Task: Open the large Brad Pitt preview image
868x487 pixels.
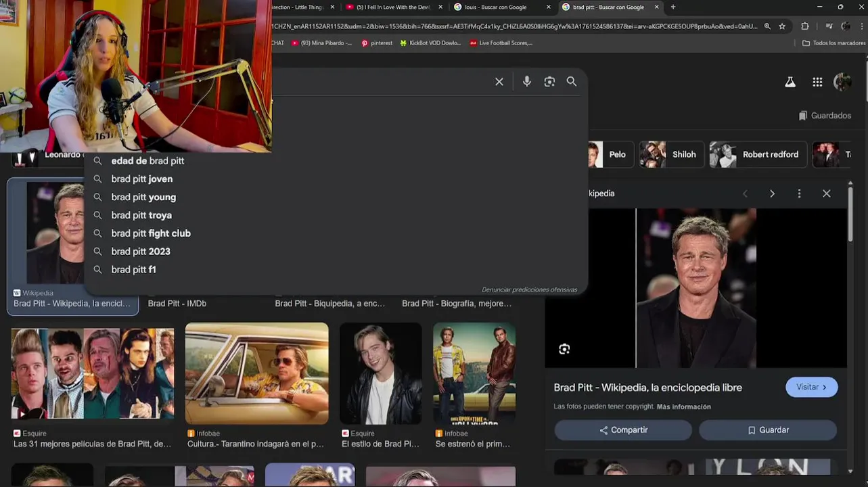Action: [696, 288]
